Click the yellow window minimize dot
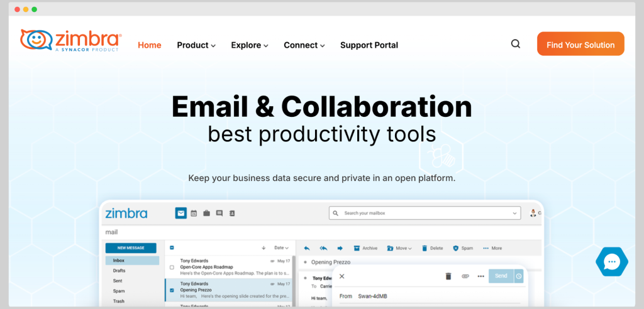The height and width of the screenshot is (309, 644). (x=26, y=9)
